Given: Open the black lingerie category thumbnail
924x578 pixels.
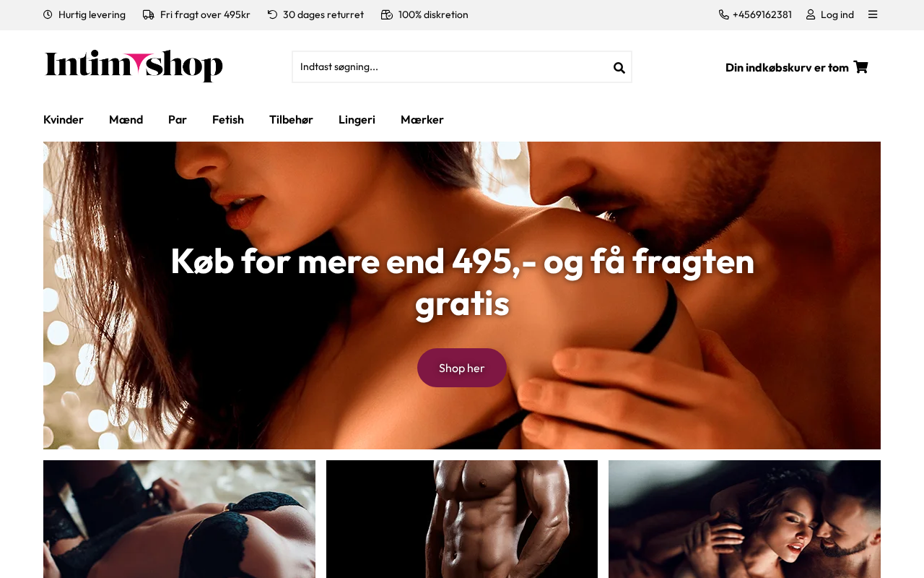Looking at the screenshot, I should pos(179,519).
